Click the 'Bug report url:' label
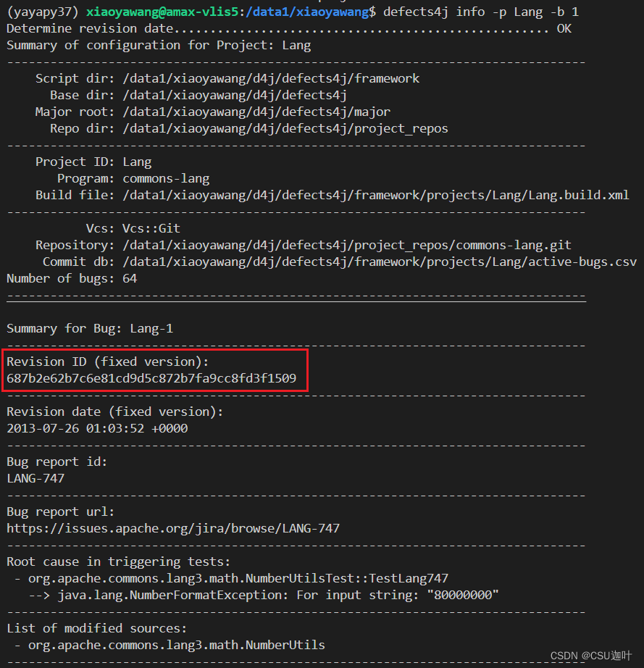This screenshot has height=668, width=644. [x=60, y=512]
